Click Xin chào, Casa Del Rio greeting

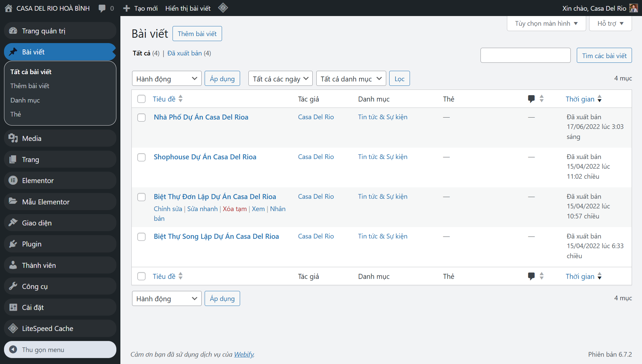(x=594, y=8)
